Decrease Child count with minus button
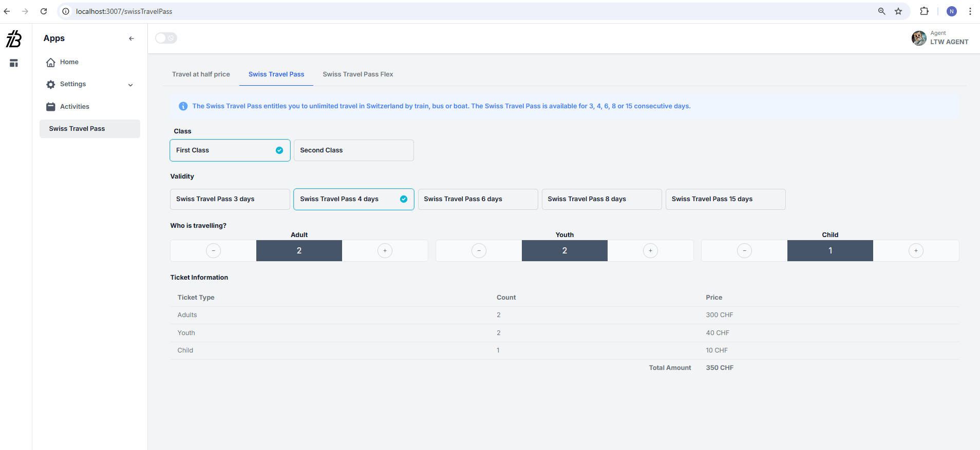 pos(744,251)
